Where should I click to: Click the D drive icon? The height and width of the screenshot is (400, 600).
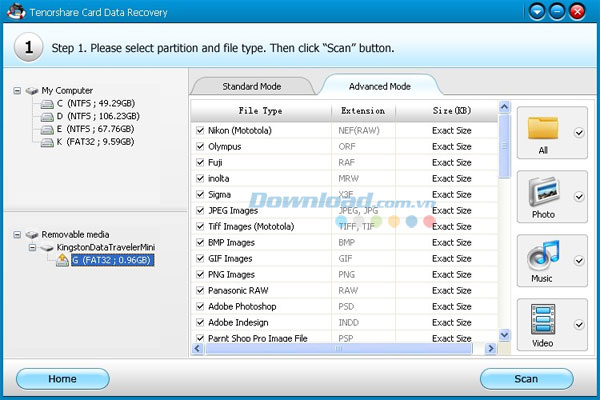[x=47, y=117]
